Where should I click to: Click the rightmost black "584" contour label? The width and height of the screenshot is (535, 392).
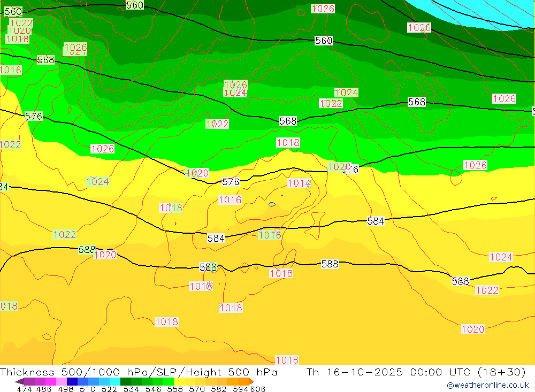[x=376, y=221]
